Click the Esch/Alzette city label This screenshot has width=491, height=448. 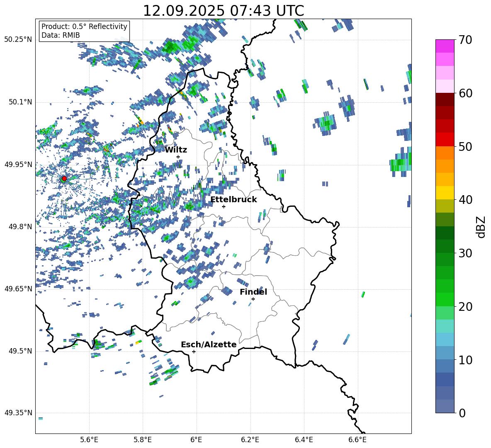tap(209, 344)
